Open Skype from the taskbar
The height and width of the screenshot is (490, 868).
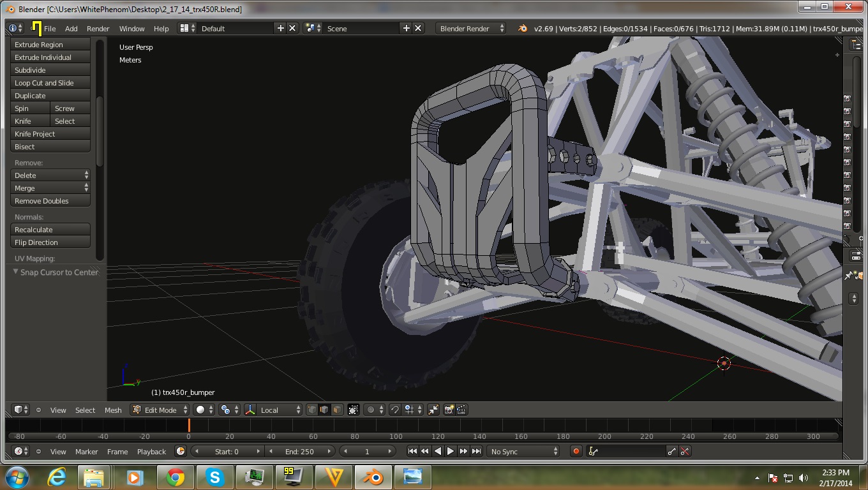click(x=215, y=477)
